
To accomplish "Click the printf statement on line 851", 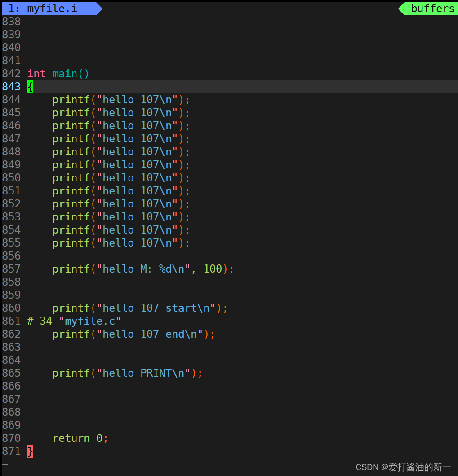I will (121, 191).
